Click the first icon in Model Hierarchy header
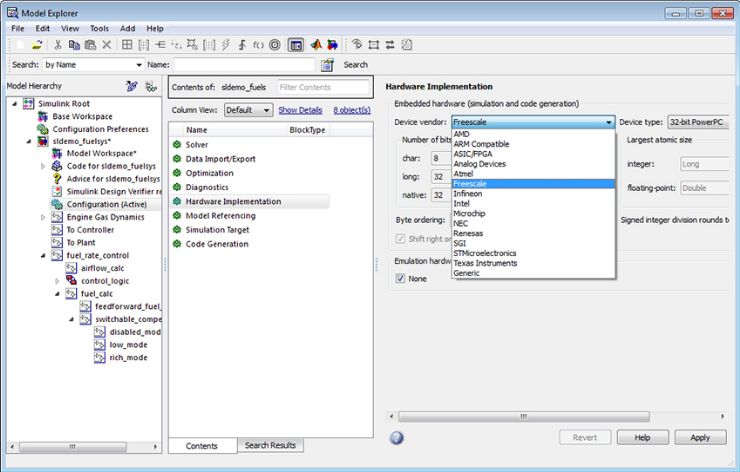 pos(132,86)
